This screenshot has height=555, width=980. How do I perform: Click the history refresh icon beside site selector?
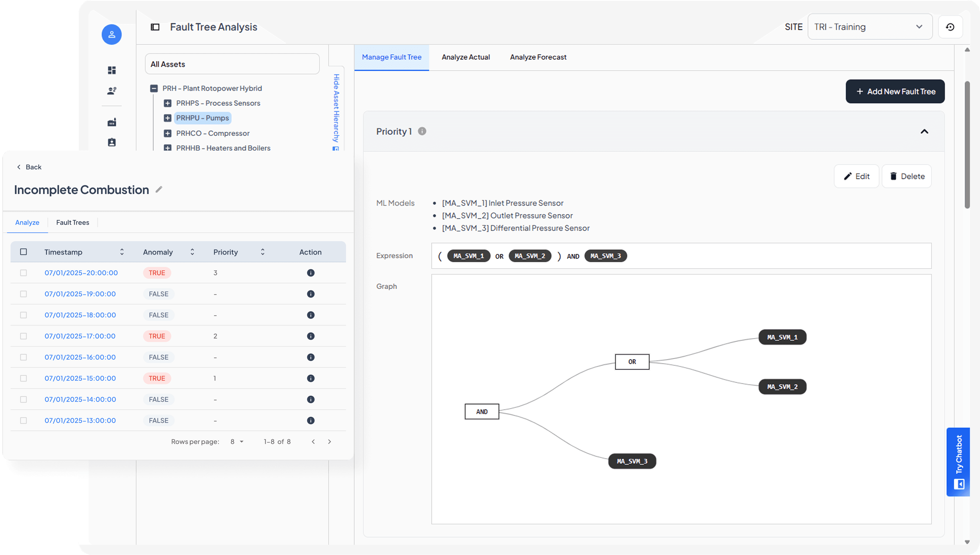coord(950,27)
